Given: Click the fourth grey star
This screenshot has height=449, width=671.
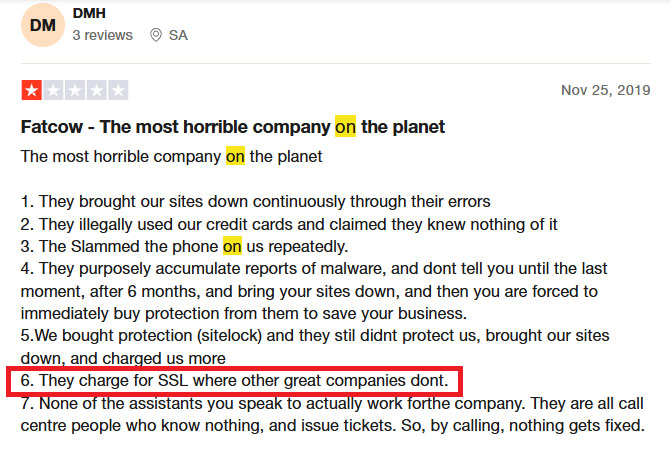Looking at the screenshot, I should coord(97,90).
